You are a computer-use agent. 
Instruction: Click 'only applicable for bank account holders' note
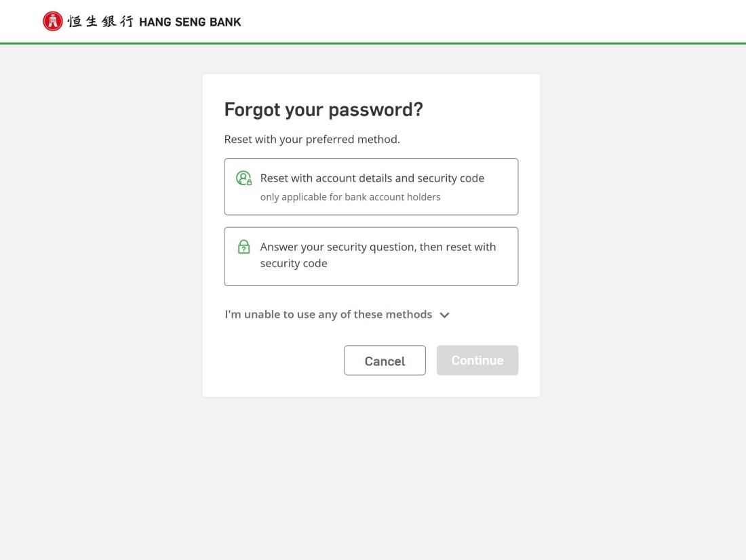pyautogui.click(x=350, y=197)
